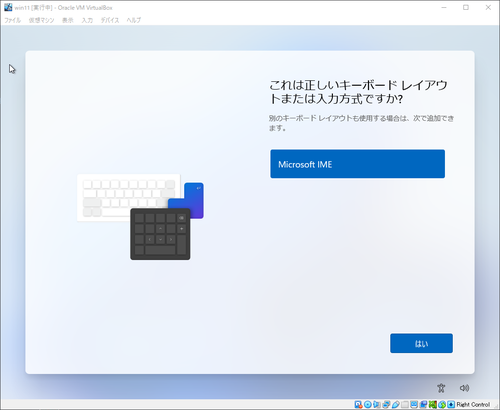This screenshot has height=410, width=500.
Task: Select the Microsoft IME keyboard layout
Action: coord(357,164)
